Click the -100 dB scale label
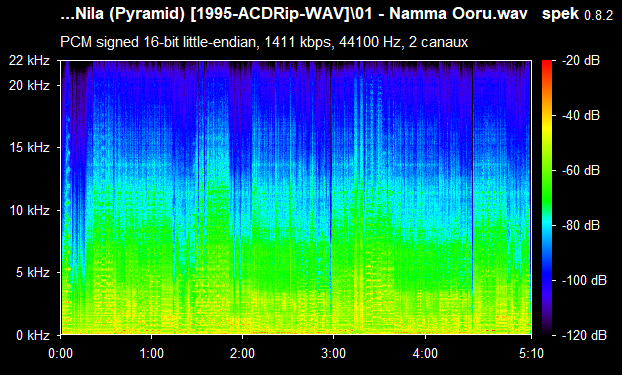Viewport: 622px width, 375px height. coord(584,281)
